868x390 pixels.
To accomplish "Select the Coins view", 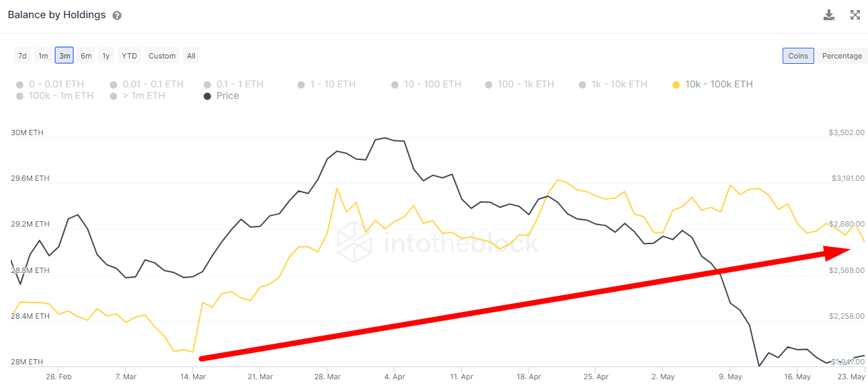I will (798, 56).
